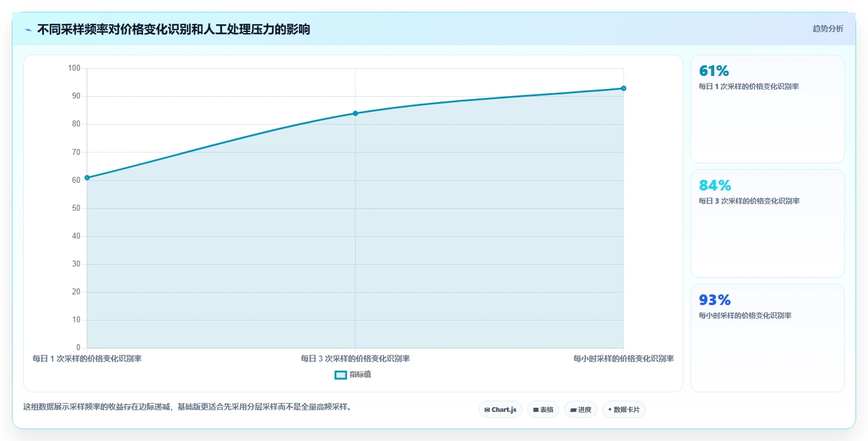The height and width of the screenshot is (441, 868).
Task: Click y-axis tick label 100
Action: point(74,68)
